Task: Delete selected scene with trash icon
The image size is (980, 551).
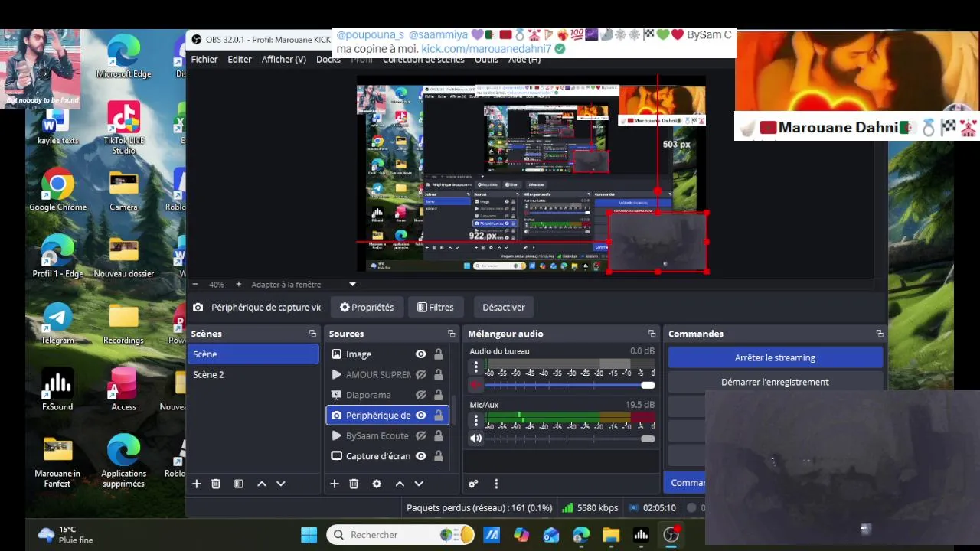Action: tap(216, 484)
